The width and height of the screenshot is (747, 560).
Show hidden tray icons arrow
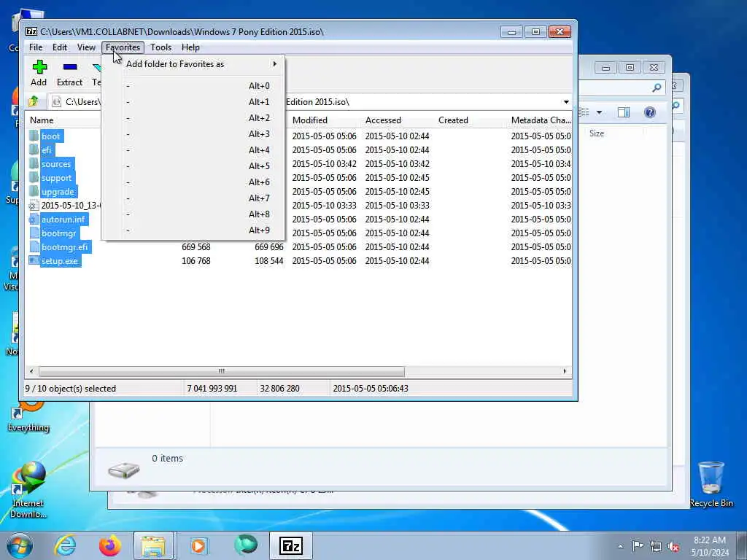(620, 546)
